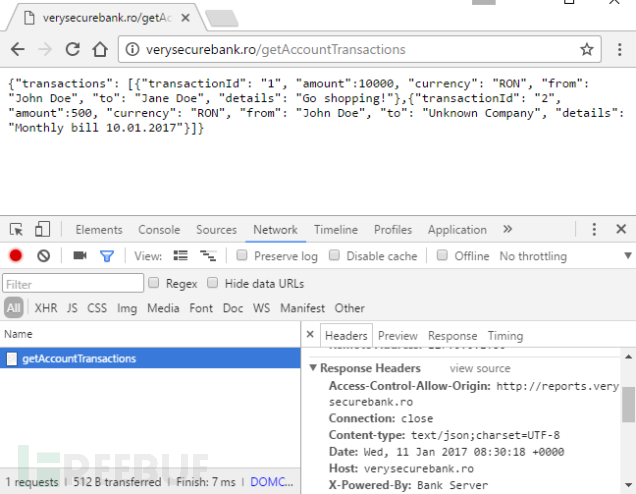Select the Network tab
Screen dimensions: 636x494
275,230
